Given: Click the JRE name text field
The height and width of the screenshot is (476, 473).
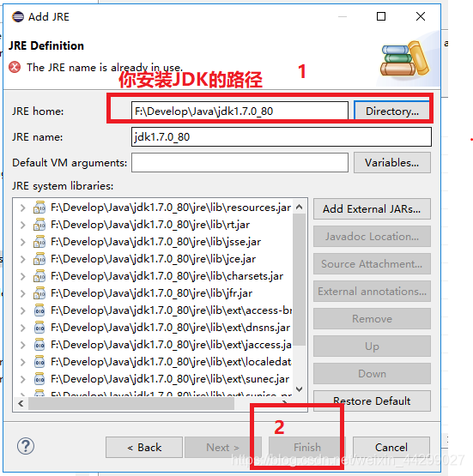Looking at the screenshot, I should tap(282, 137).
